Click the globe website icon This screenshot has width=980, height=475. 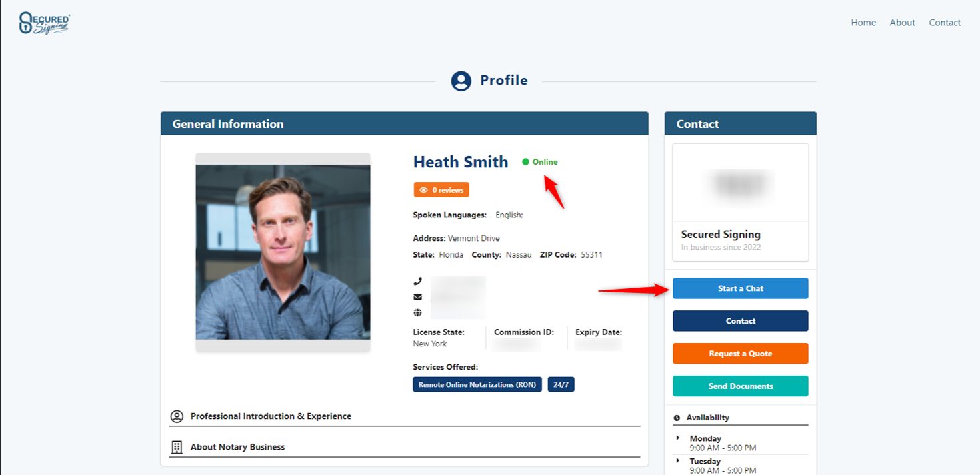coord(417,312)
